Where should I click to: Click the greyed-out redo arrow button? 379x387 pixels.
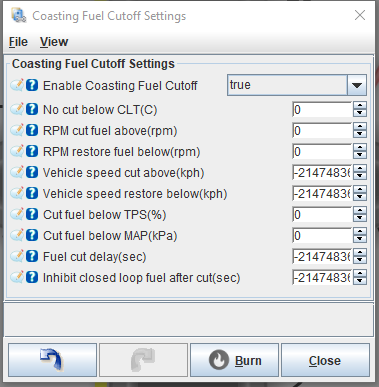tap(143, 360)
